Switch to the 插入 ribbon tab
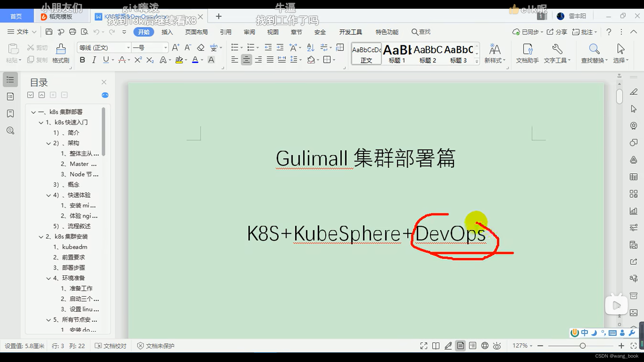 (167, 32)
